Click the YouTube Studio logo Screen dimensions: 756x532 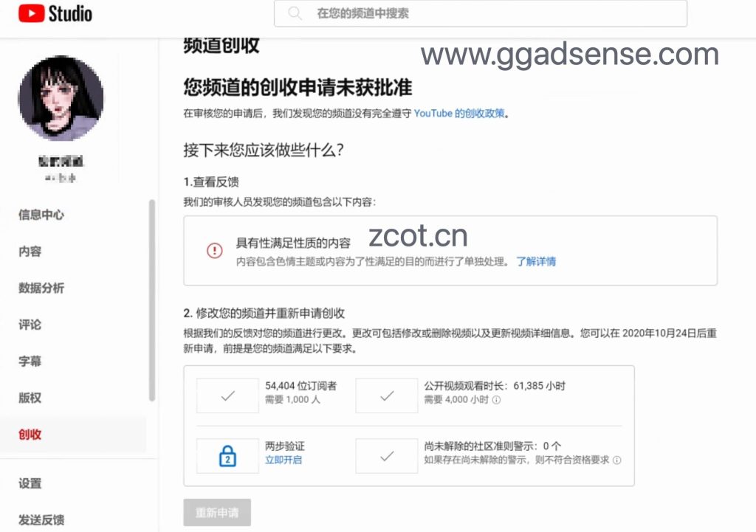coord(55,13)
